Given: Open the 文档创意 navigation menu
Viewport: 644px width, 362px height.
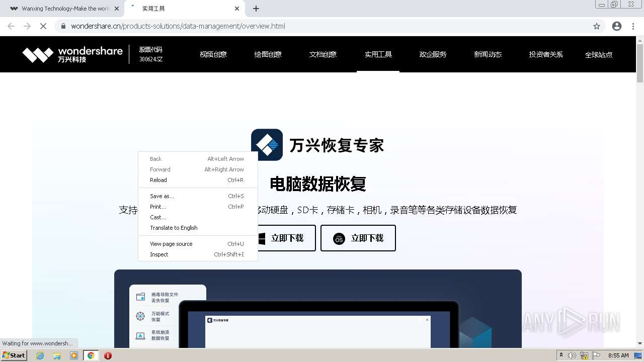Looking at the screenshot, I should click(323, 54).
